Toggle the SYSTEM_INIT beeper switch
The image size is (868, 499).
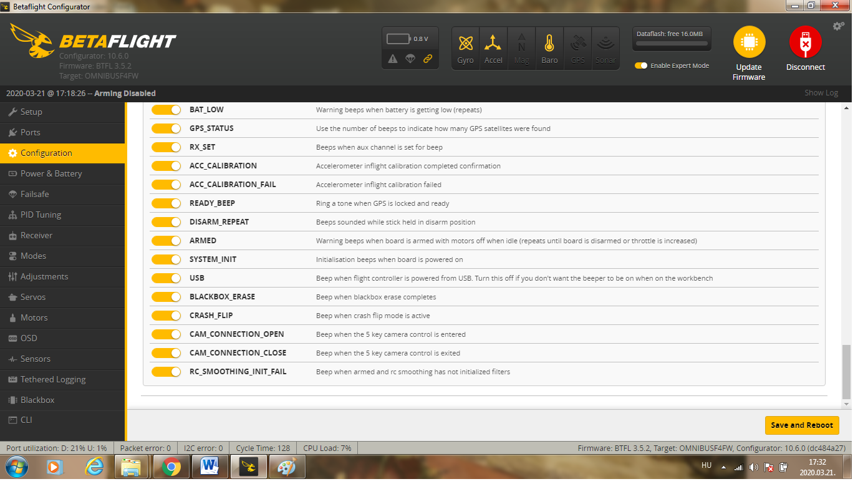click(166, 259)
